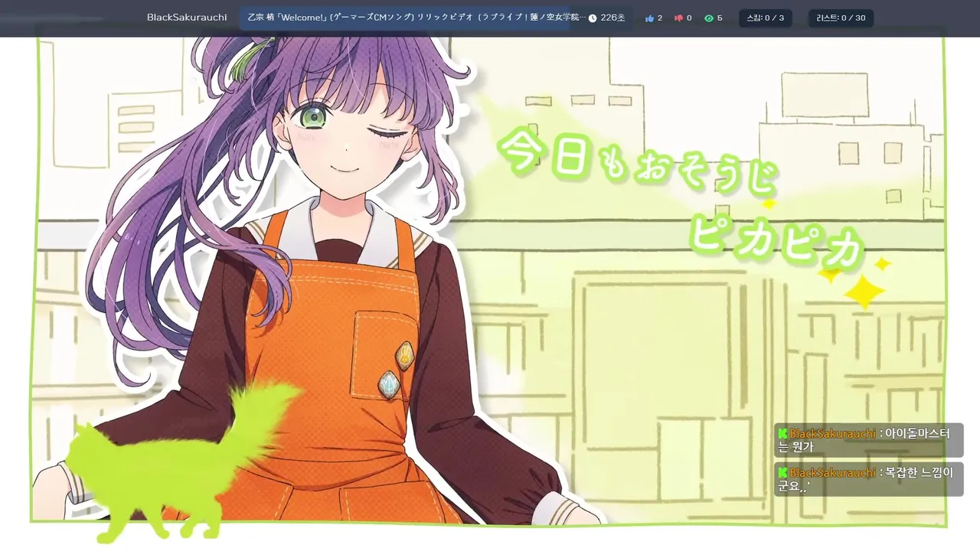980x551 pixels.
Task: Click the thumbs-down dislike icon
Action: pos(678,18)
